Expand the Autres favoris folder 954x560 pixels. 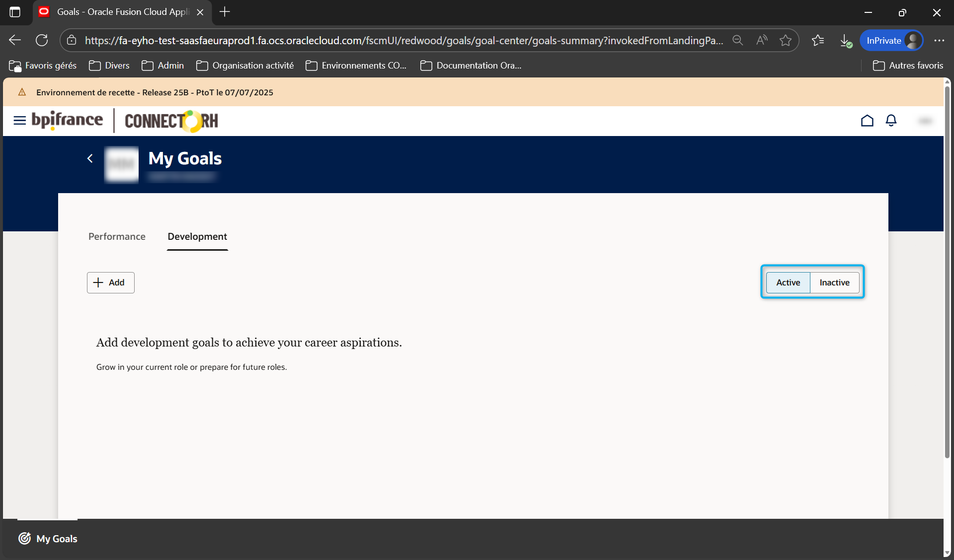[908, 66]
